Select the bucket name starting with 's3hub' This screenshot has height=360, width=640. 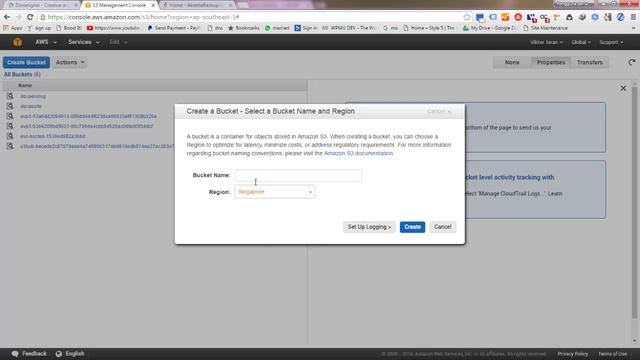(97, 146)
